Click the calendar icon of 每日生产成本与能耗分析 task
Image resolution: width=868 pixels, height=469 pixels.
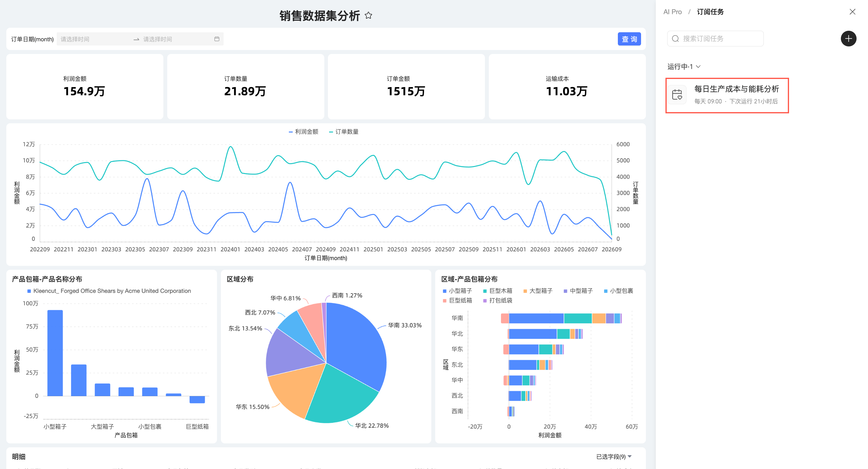677,95
